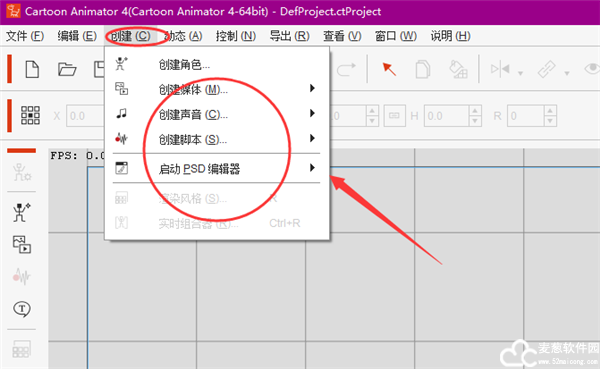Expand the 创建声音 (C) submenu arrow
Screen dimensions: 600x369
[312, 113]
